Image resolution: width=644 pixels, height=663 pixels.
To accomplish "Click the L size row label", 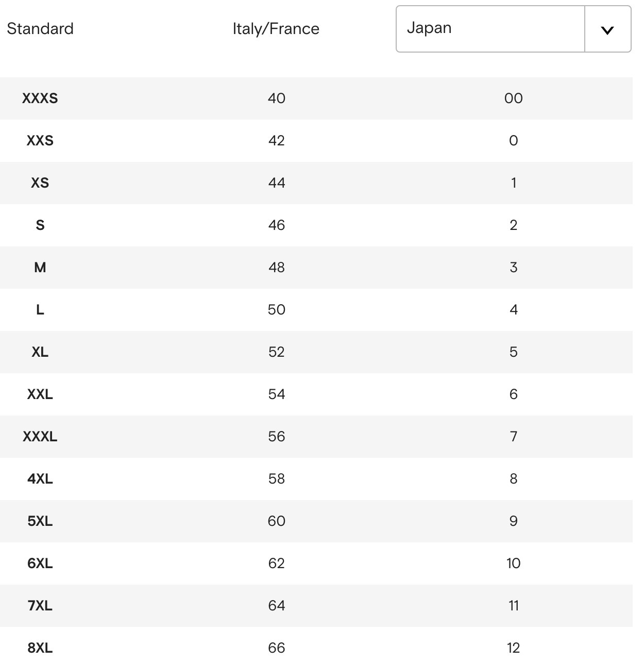I will click(40, 309).
